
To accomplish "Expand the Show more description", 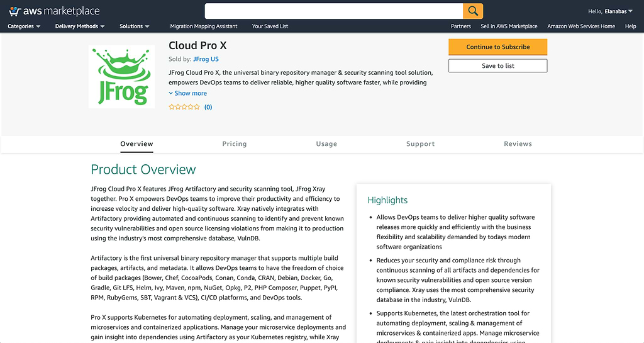I will tap(187, 93).
